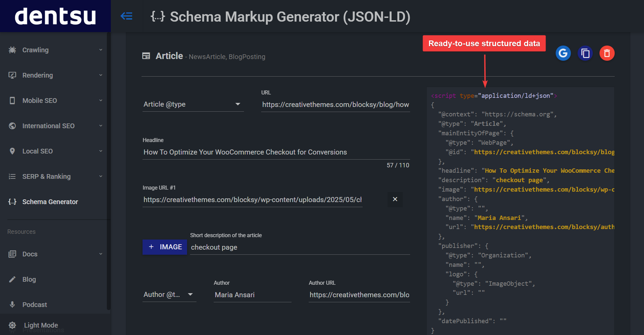Click the Article newspaper icon
This screenshot has height=335, width=644.
[x=146, y=56]
